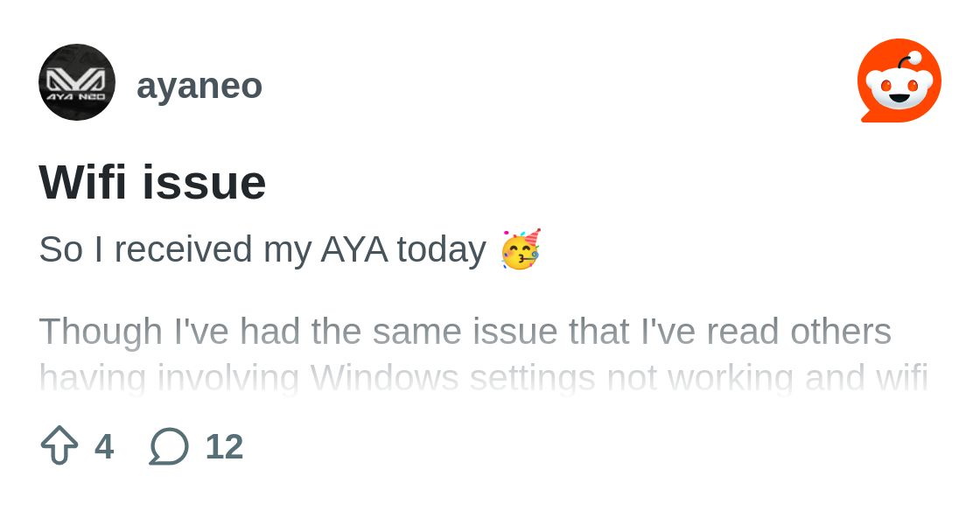Upvote the Wifi issue post

[x=59, y=446]
